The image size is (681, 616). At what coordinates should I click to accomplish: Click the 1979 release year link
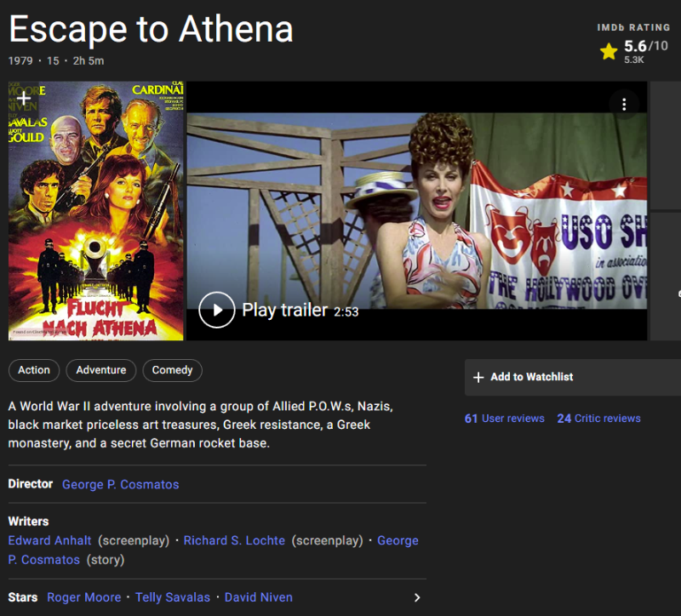tap(22, 61)
